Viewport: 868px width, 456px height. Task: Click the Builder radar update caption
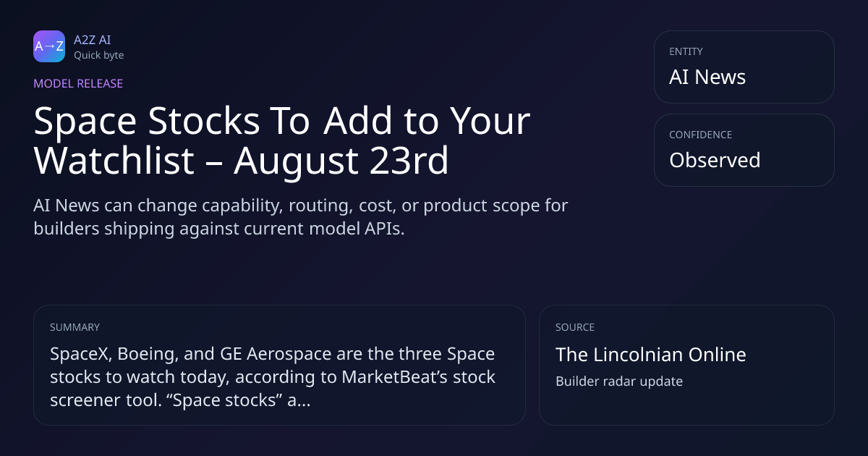(x=619, y=381)
